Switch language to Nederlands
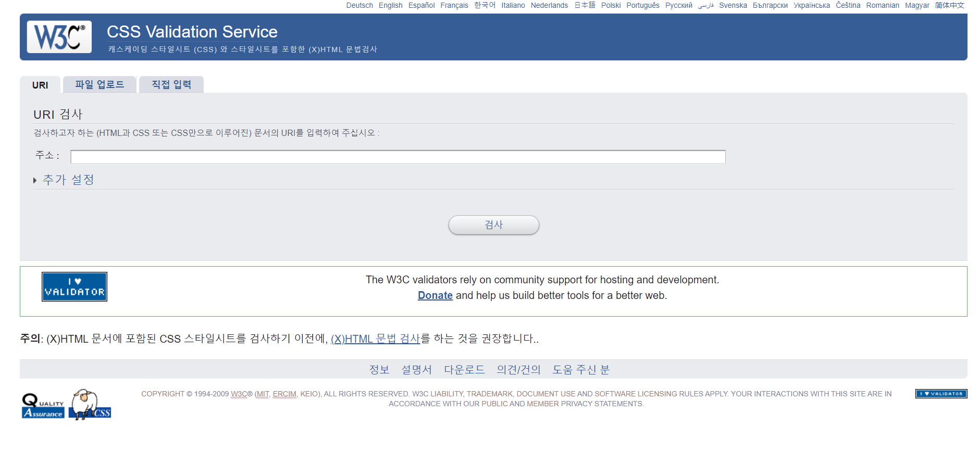Image resolution: width=980 pixels, height=463 pixels. coord(549,5)
